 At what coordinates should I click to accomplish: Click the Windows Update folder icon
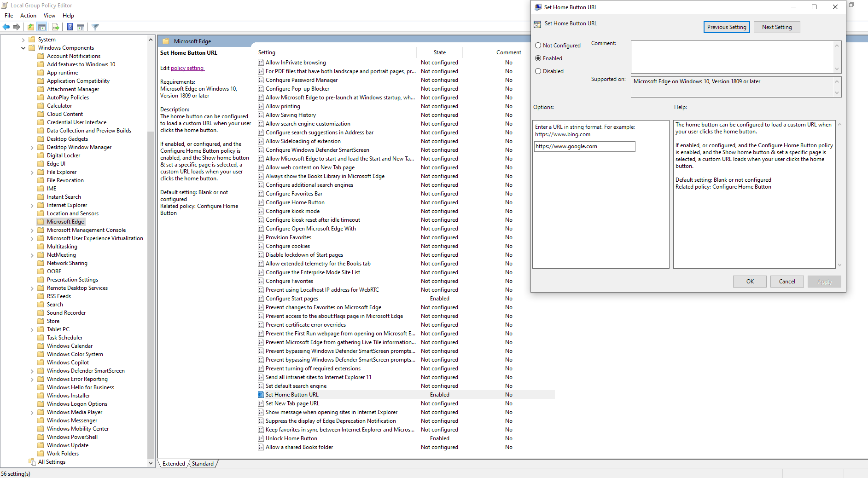(41, 445)
